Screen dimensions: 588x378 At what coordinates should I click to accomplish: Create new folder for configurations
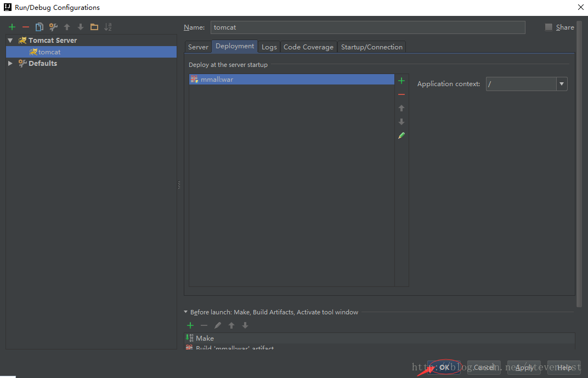(x=94, y=27)
